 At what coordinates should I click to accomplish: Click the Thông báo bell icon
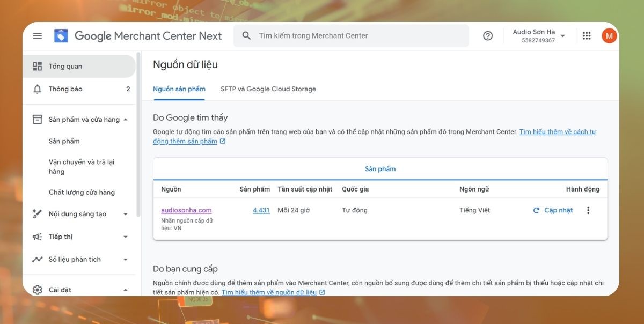[37, 89]
